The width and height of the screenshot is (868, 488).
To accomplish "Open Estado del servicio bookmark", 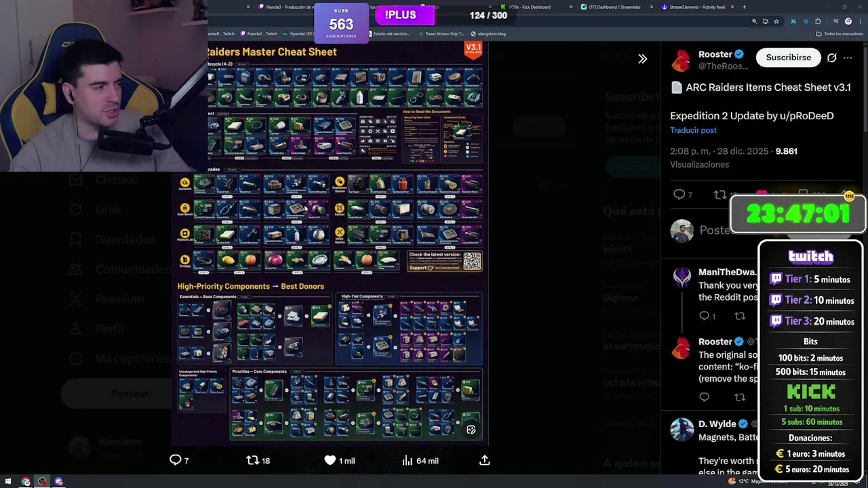I will coord(389,34).
